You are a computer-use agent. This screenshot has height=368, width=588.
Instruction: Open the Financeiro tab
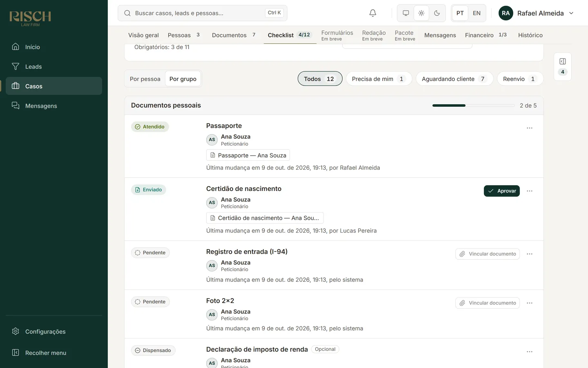(486, 35)
